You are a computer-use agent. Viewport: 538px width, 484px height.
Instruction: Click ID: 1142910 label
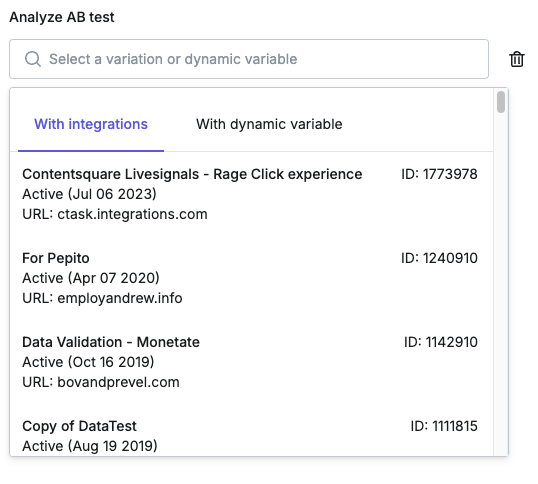(x=441, y=342)
